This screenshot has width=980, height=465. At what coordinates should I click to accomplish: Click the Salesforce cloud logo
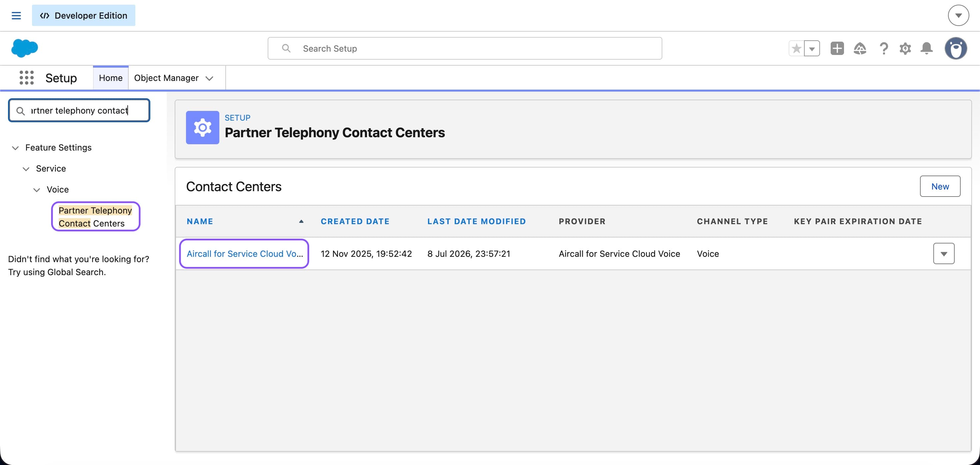coord(25,48)
